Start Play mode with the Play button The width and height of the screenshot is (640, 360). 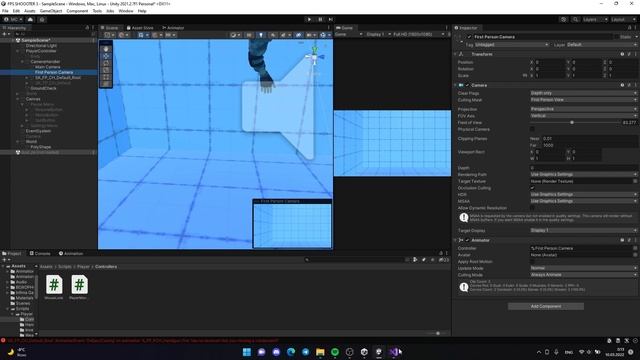[309, 19]
